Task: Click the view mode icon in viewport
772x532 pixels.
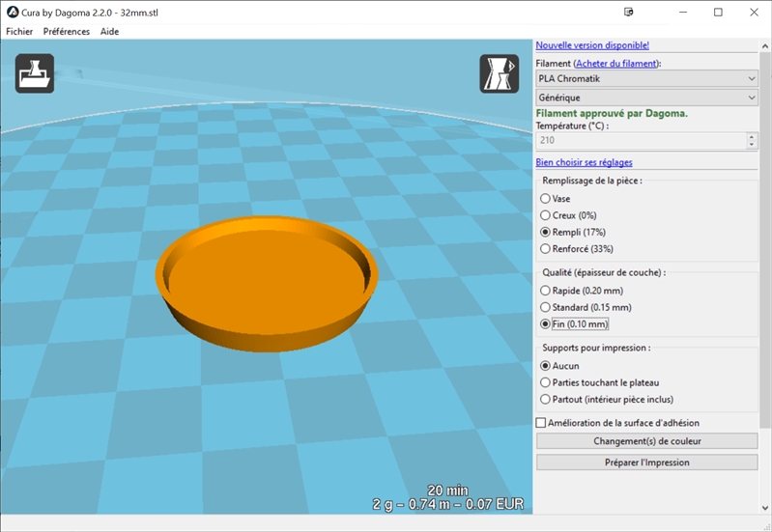Action: pos(499,73)
